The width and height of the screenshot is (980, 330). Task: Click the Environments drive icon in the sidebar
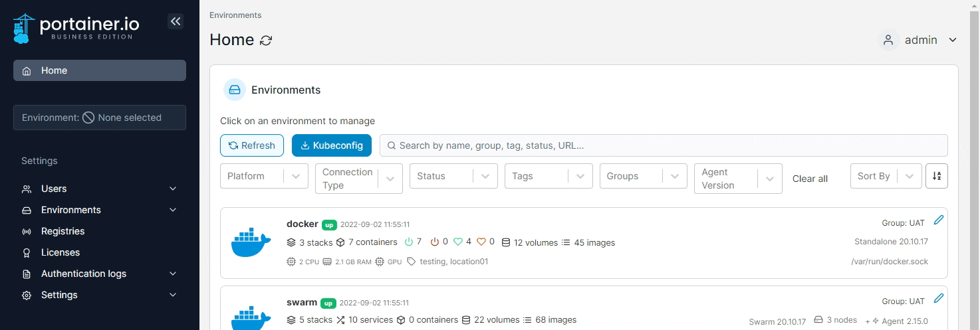click(x=27, y=210)
